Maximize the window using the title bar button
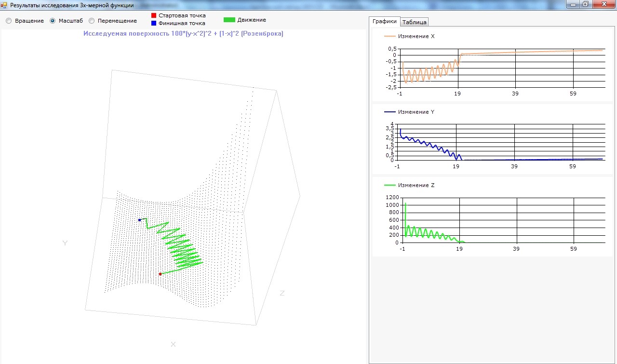Viewport: 617px width, 364px height. 585,4
